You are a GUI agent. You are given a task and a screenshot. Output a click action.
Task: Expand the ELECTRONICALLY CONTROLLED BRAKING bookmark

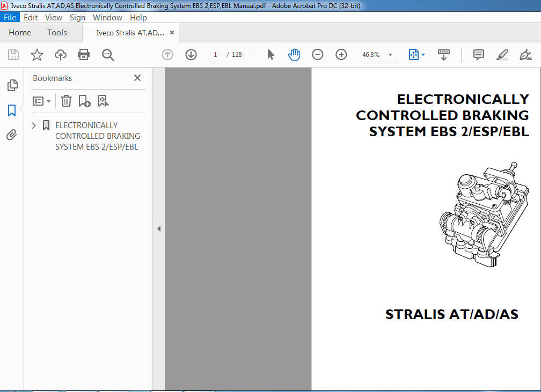click(34, 125)
